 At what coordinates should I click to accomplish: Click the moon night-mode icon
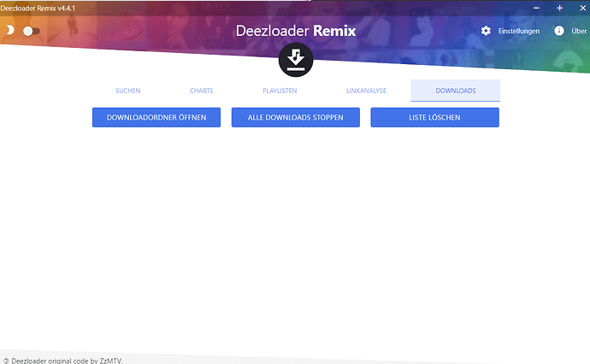(10, 30)
